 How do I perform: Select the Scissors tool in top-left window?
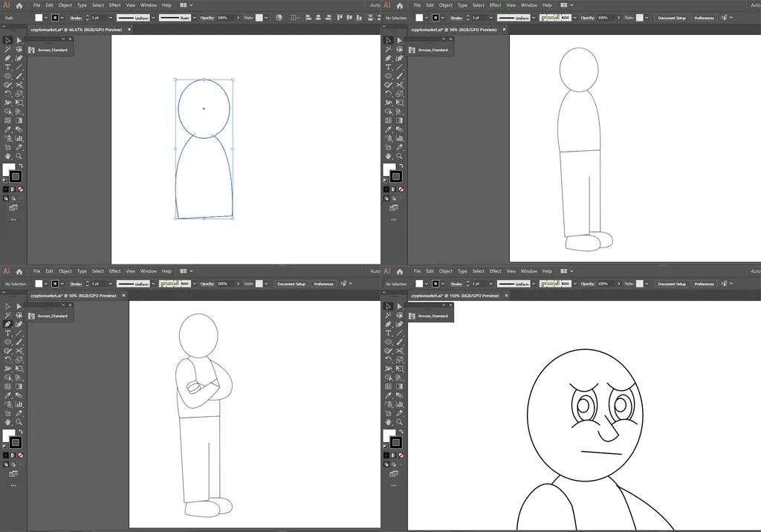19,85
